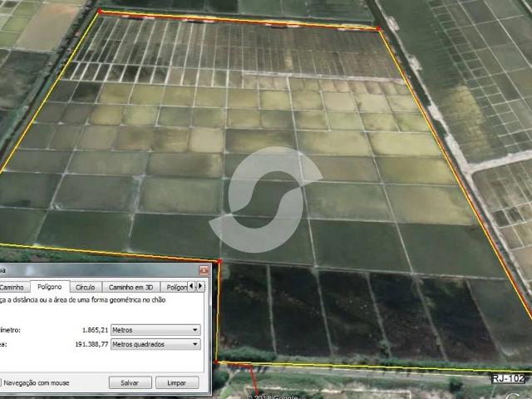The width and height of the screenshot is (532, 399).
Task: Open the Círculo tab
Action: [x=86, y=287]
